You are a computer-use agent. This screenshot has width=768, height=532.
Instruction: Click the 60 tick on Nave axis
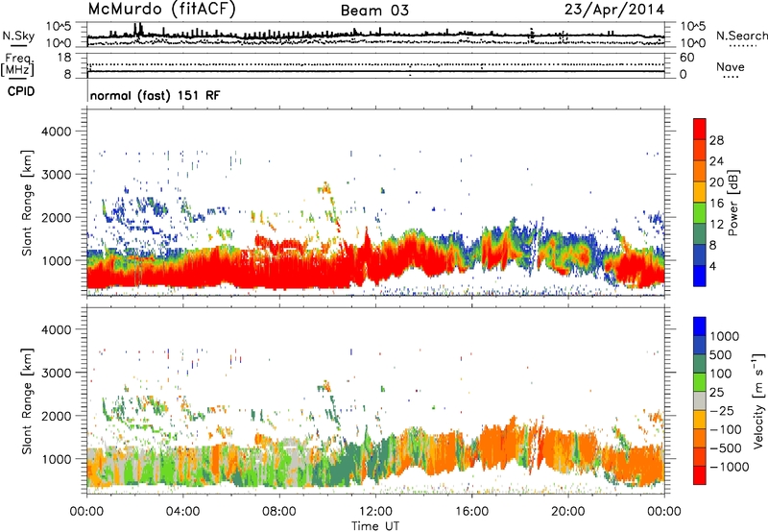pos(686,58)
